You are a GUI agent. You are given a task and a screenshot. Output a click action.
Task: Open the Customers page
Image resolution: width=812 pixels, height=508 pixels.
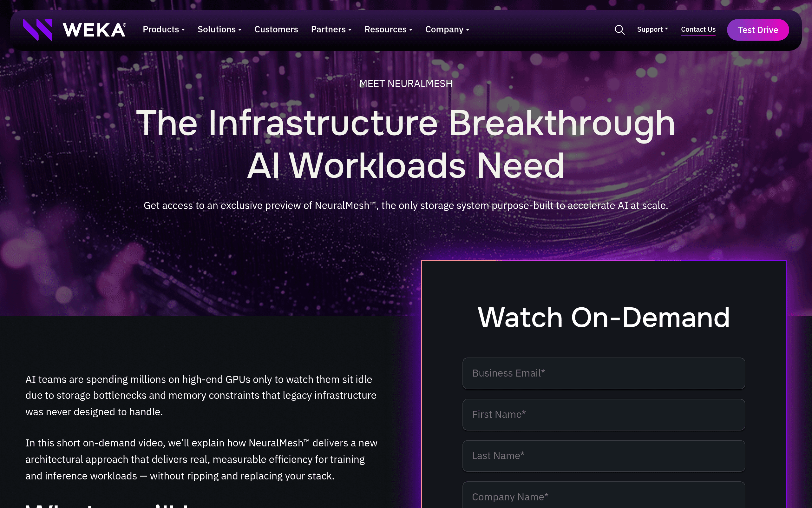click(x=276, y=30)
